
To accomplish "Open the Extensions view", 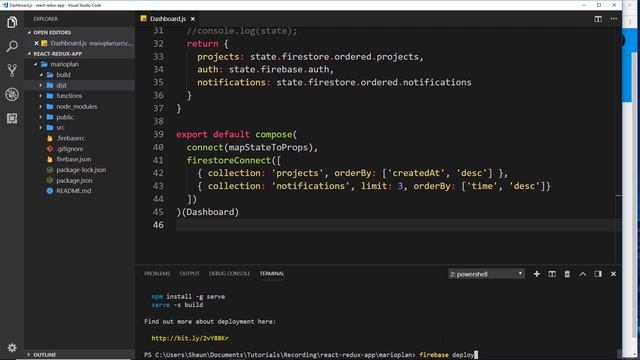I will tap(12, 118).
